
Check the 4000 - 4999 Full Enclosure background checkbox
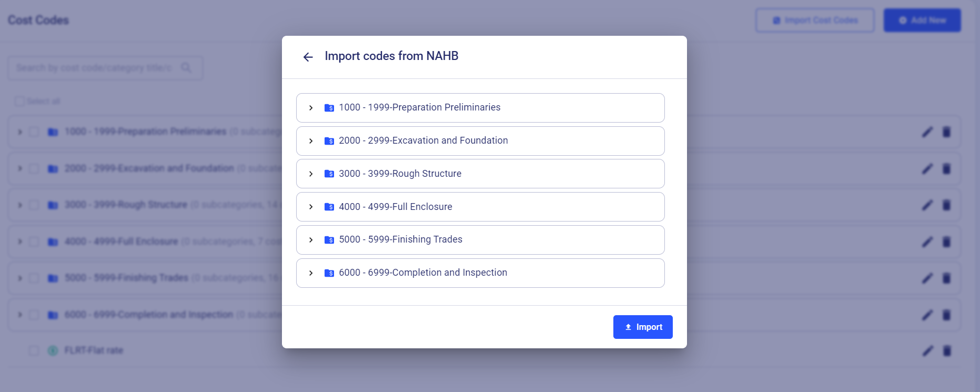34,242
